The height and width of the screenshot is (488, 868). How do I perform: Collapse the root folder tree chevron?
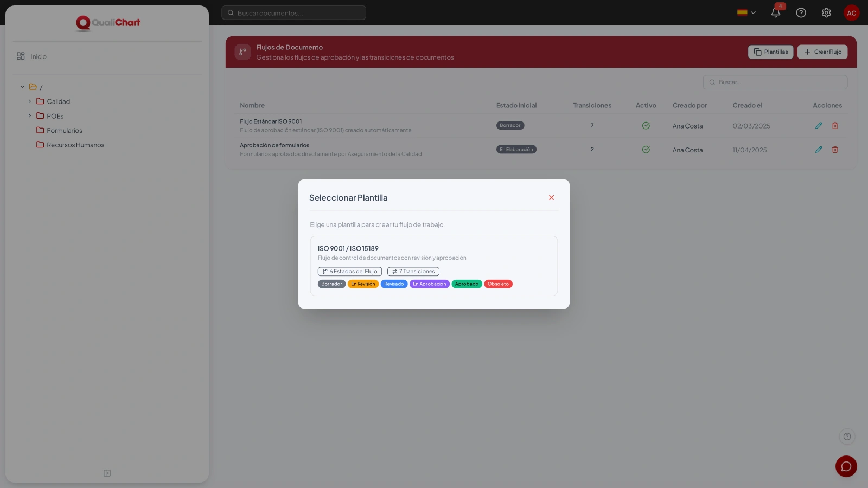23,87
